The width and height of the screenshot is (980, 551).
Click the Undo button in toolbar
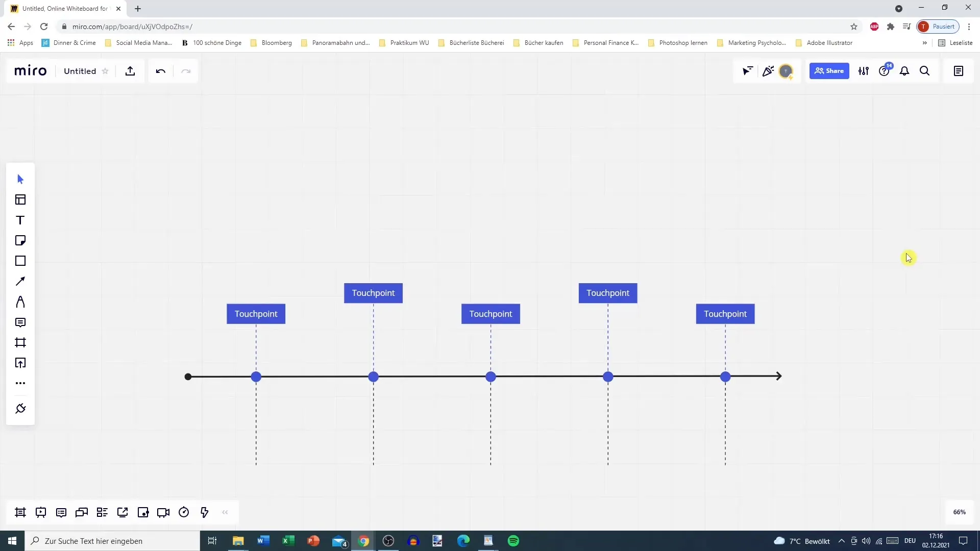[160, 70]
